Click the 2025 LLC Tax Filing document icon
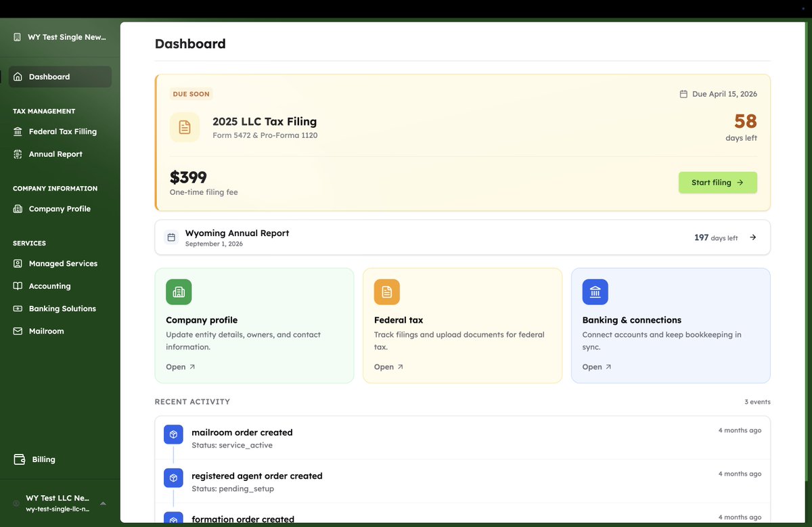 (x=185, y=127)
